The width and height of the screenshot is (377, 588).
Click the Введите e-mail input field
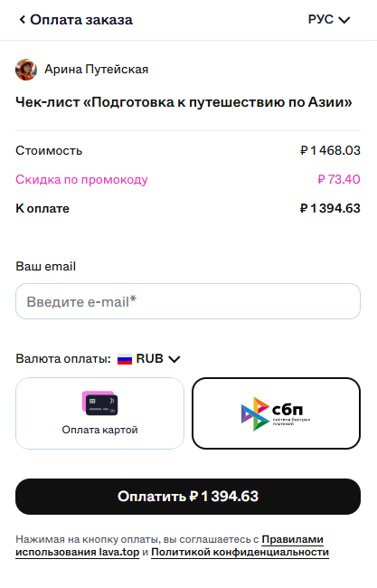click(188, 301)
